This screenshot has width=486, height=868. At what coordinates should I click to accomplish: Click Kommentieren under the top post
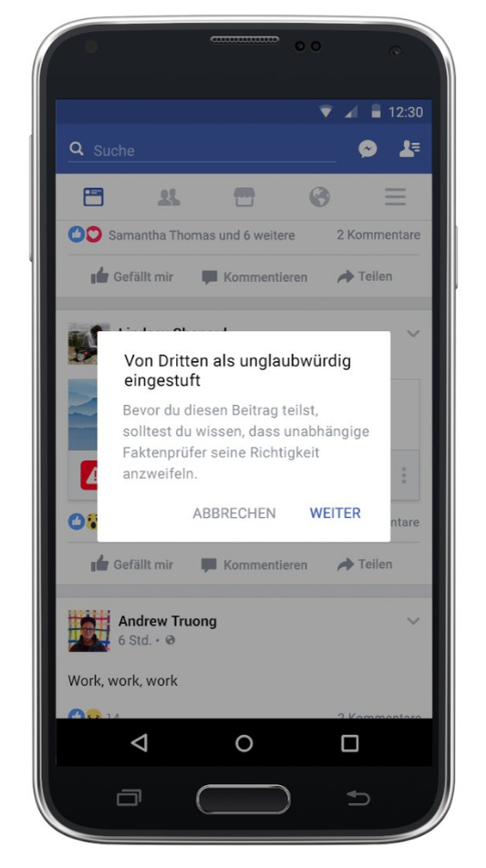click(254, 277)
